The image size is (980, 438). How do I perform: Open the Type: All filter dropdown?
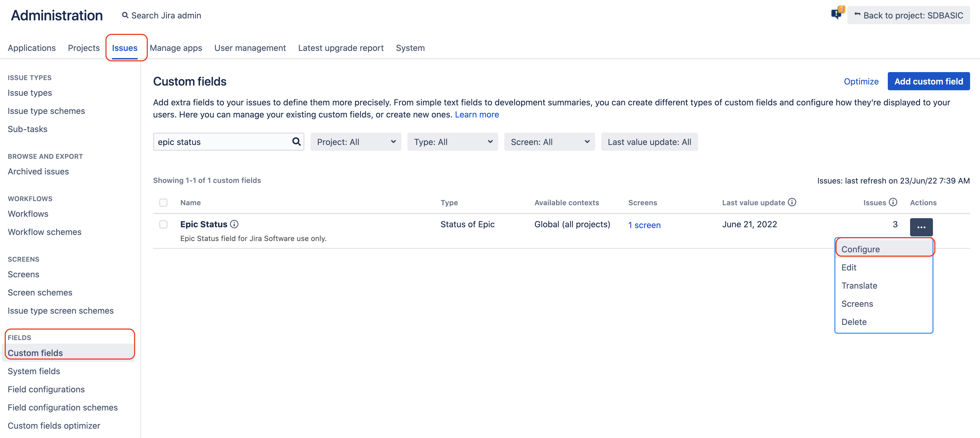452,142
